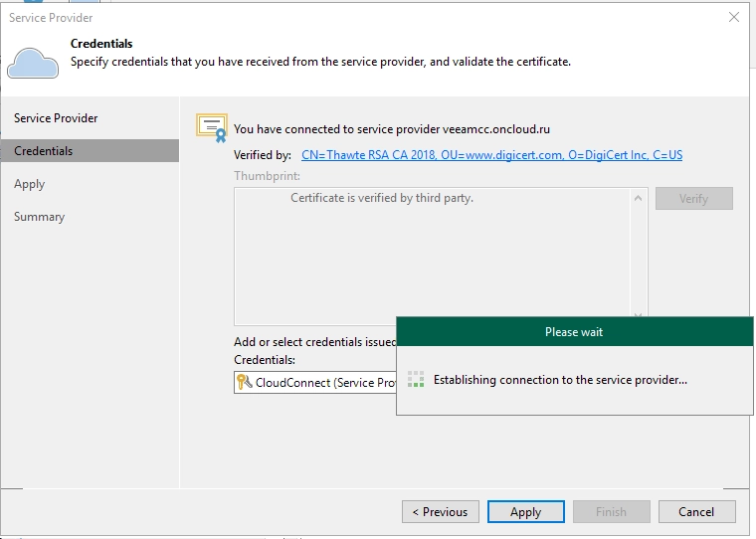Select the Credentials step in the sidebar
Image resolution: width=756 pixels, height=539 pixels.
[44, 151]
